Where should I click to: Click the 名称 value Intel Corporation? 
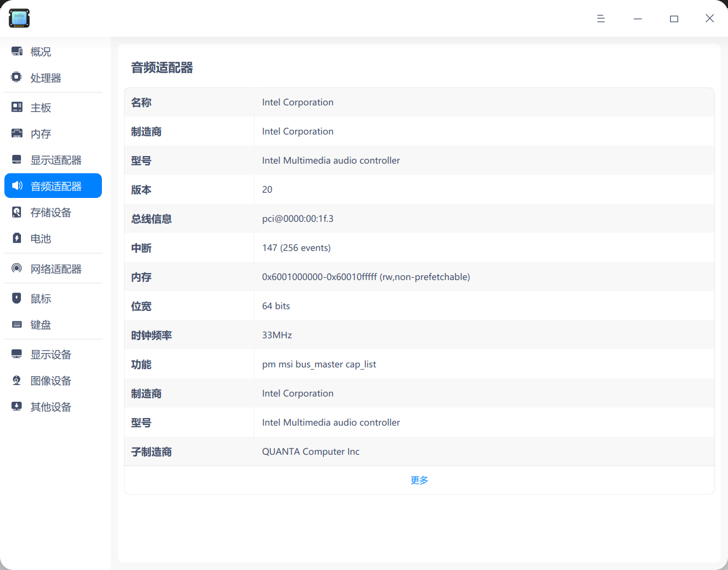[x=298, y=102]
